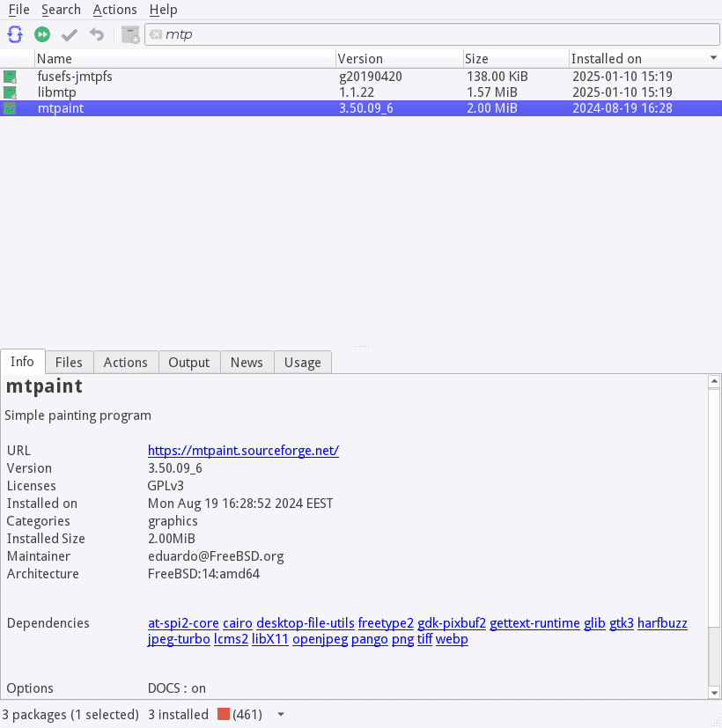Open the harfbuzz dependency link

[x=663, y=623]
